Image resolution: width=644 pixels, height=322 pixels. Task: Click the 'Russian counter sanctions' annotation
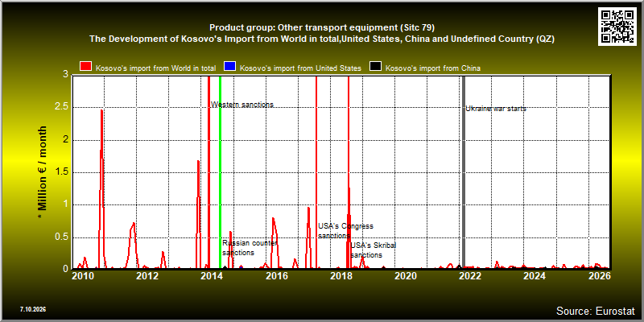(250, 248)
